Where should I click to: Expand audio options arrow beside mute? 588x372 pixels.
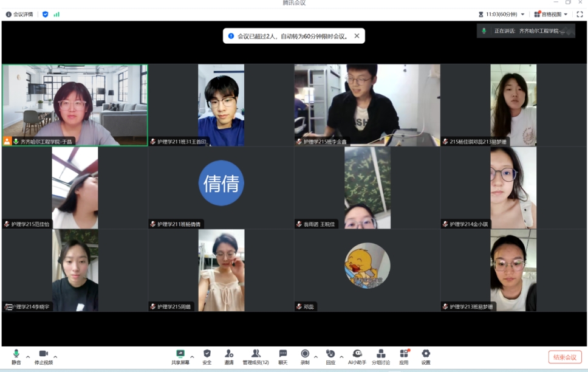28,357
